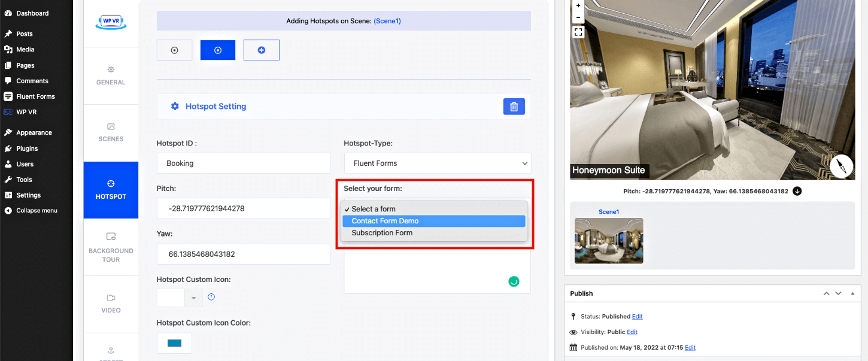Switch to the Background Tour tab
The width and height of the screenshot is (868, 361).
(111, 247)
